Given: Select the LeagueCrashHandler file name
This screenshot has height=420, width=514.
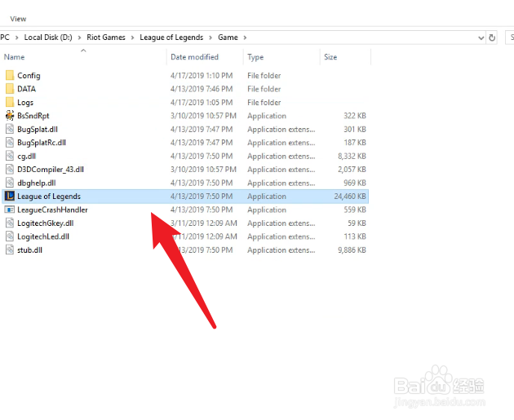Looking at the screenshot, I should click(52, 210).
